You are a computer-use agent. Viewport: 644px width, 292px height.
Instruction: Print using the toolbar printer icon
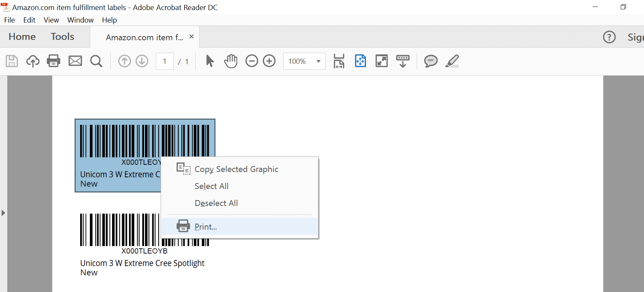tap(53, 61)
